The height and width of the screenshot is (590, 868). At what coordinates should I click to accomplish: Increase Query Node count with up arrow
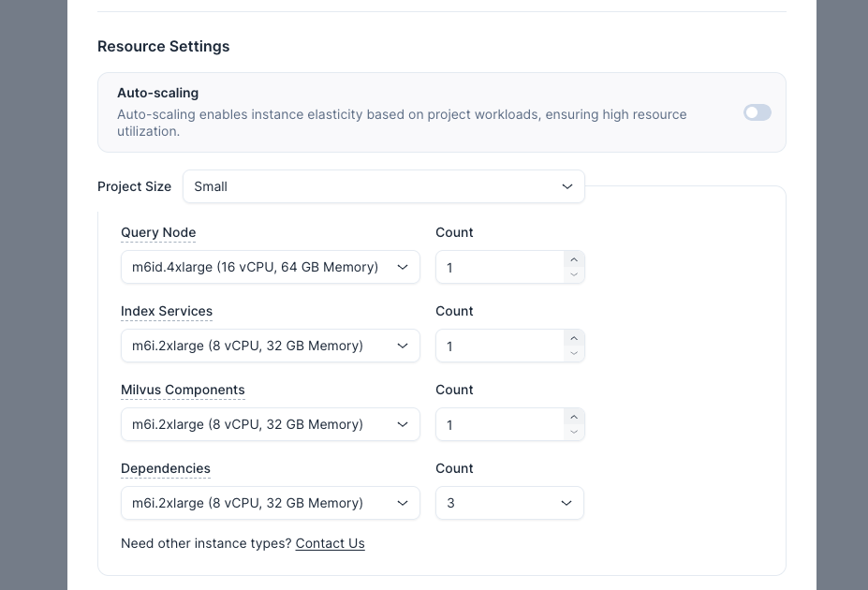coord(574,259)
